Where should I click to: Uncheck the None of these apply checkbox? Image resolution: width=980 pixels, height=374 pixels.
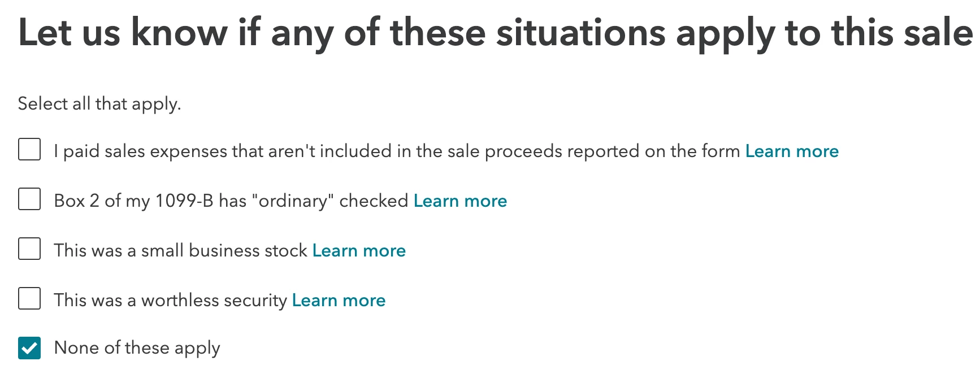pos(29,348)
